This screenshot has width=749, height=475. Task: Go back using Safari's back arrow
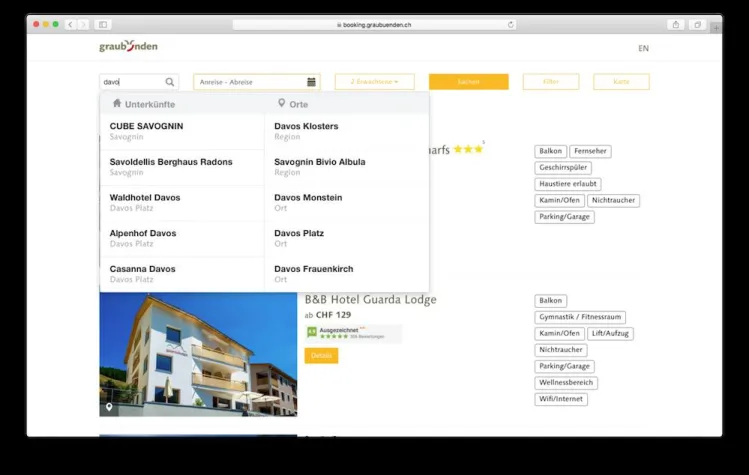tap(69, 24)
